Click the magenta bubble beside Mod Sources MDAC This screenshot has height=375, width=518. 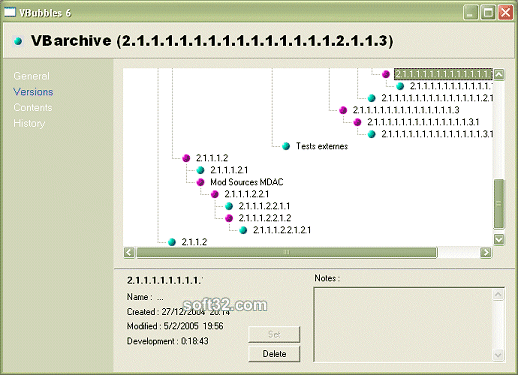click(x=200, y=182)
